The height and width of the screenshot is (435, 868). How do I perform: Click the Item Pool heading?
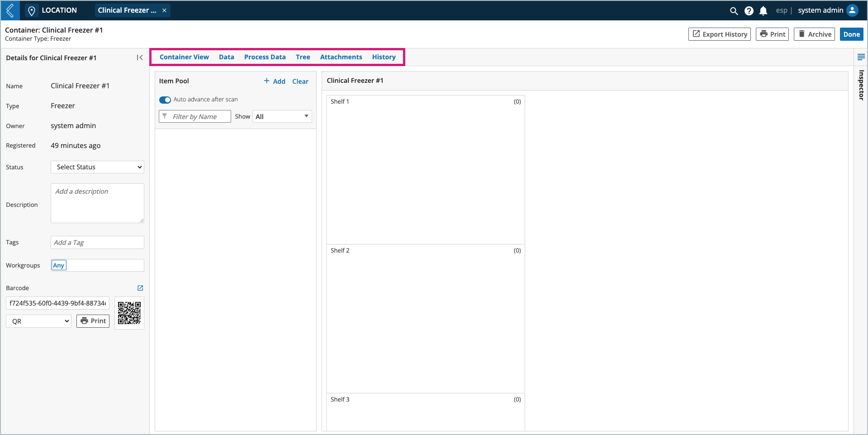(x=174, y=81)
